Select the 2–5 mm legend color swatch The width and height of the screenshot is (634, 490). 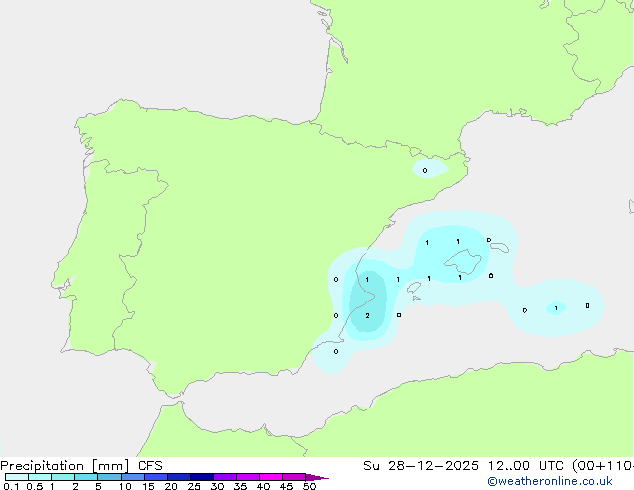[x=86, y=477]
